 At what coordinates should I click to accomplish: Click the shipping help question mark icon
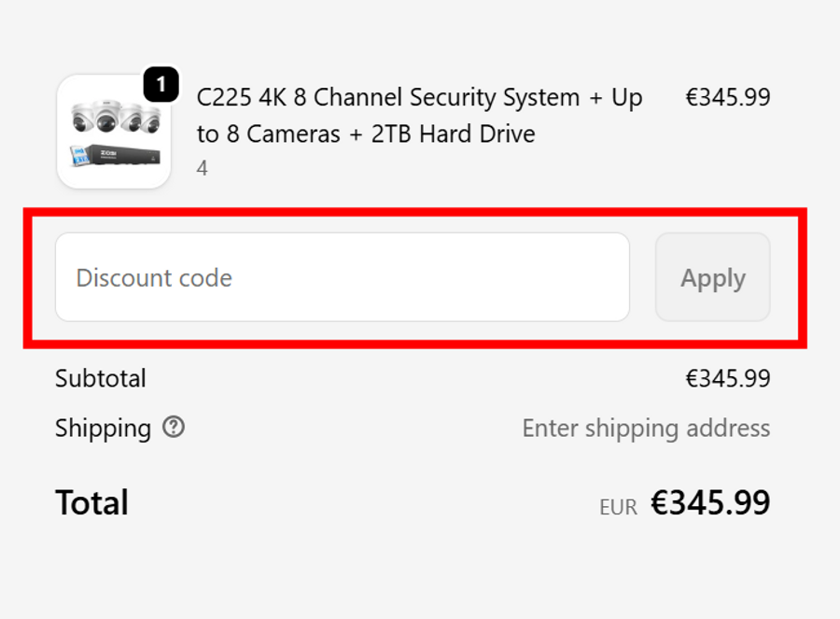click(x=174, y=428)
